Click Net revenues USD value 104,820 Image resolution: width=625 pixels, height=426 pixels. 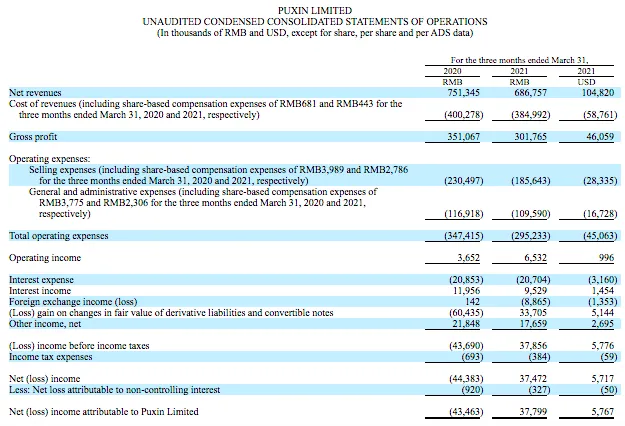(x=597, y=93)
